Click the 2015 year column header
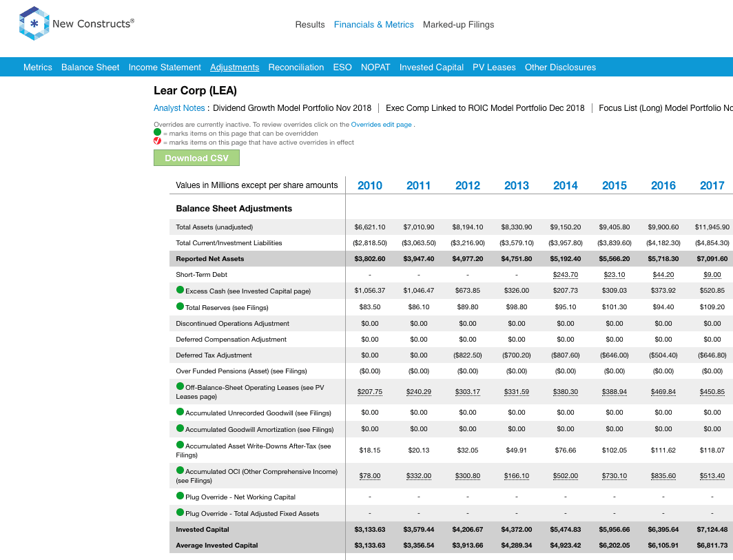The height and width of the screenshot is (560, 733). (x=615, y=185)
